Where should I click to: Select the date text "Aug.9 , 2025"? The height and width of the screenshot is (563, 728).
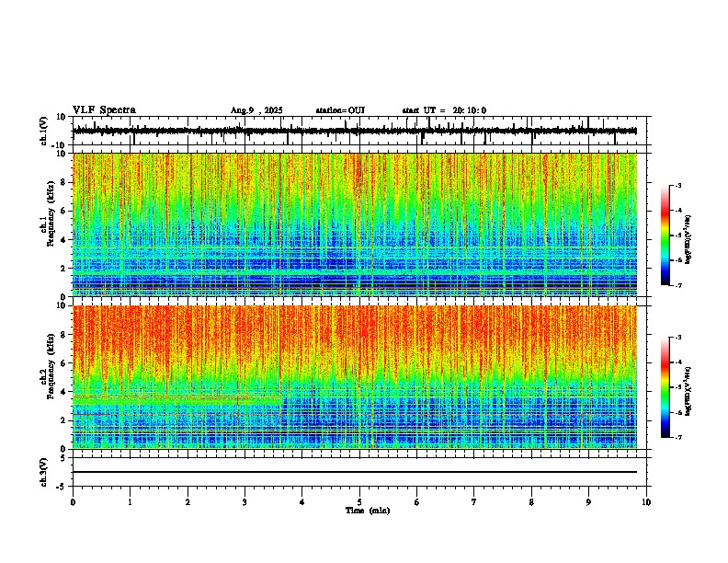click(x=256, y=110)
